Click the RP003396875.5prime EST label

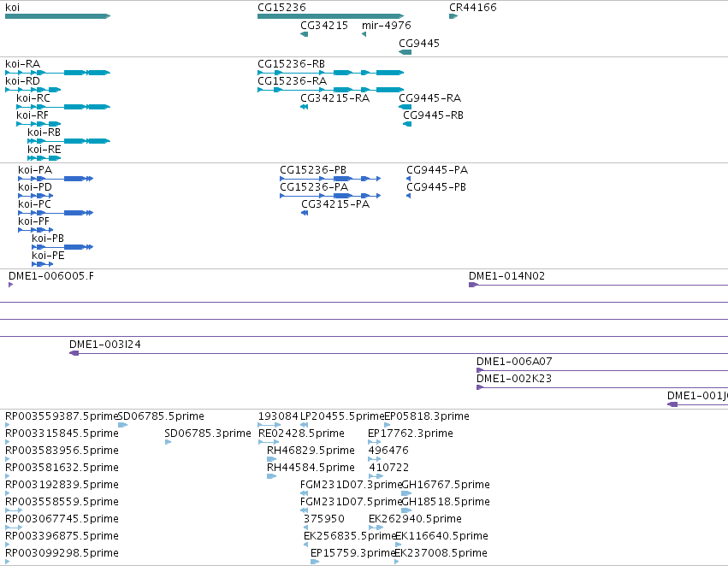pyautogui.click(x=62, y=537)
